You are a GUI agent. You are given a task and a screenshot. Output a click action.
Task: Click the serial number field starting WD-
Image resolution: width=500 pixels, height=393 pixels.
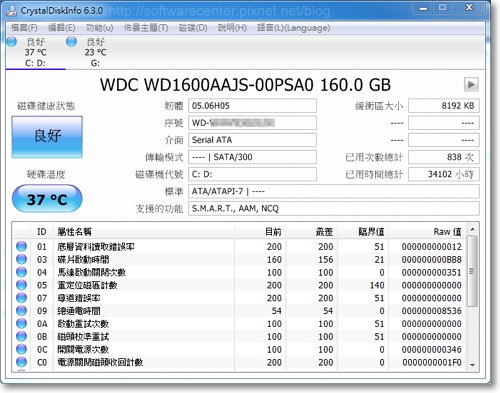(x=252, y=123)
